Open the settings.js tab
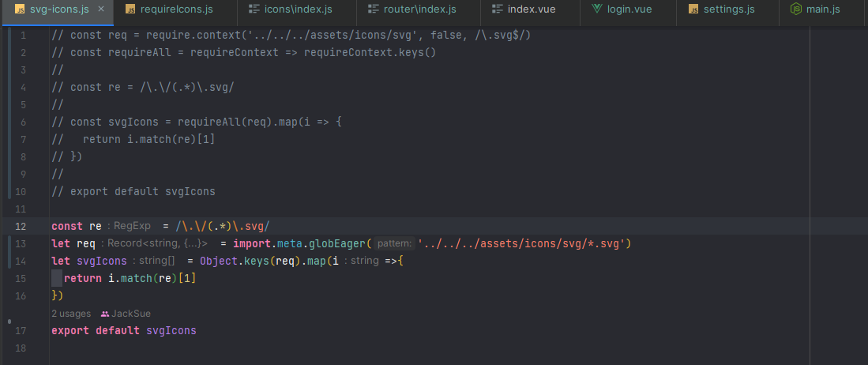The height and width of the screenshot is (365, 868). click(730, 9)
